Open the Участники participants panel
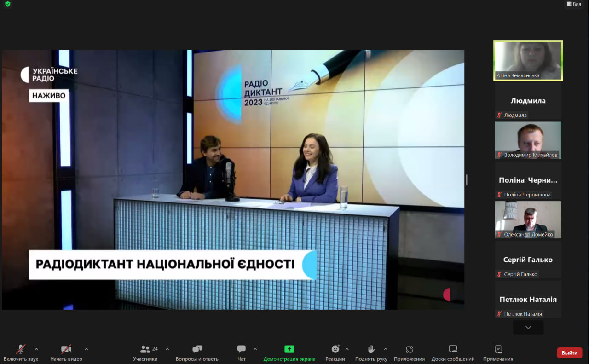The image size is (589, 364). [145, 352]
